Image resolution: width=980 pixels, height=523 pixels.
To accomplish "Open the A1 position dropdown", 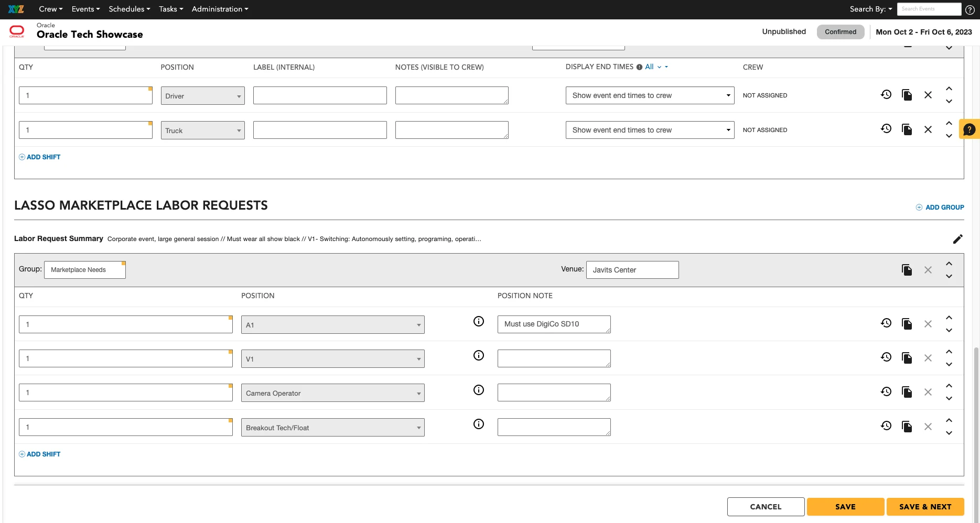I will tap(332, 325).
